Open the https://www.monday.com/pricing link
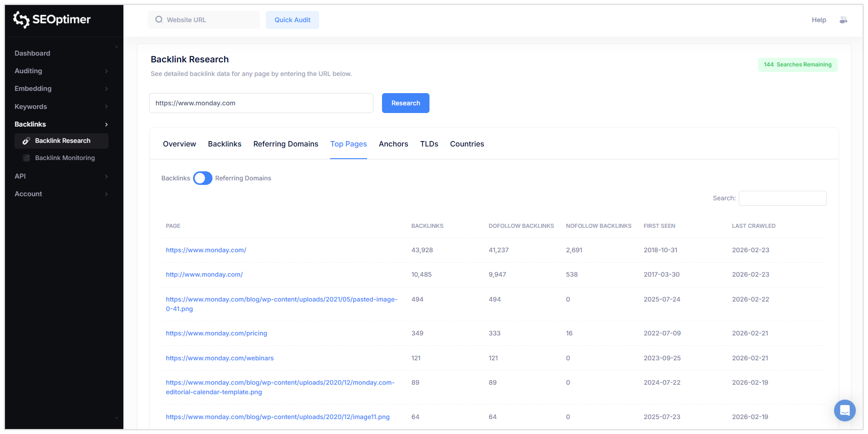 pos(216,333)
